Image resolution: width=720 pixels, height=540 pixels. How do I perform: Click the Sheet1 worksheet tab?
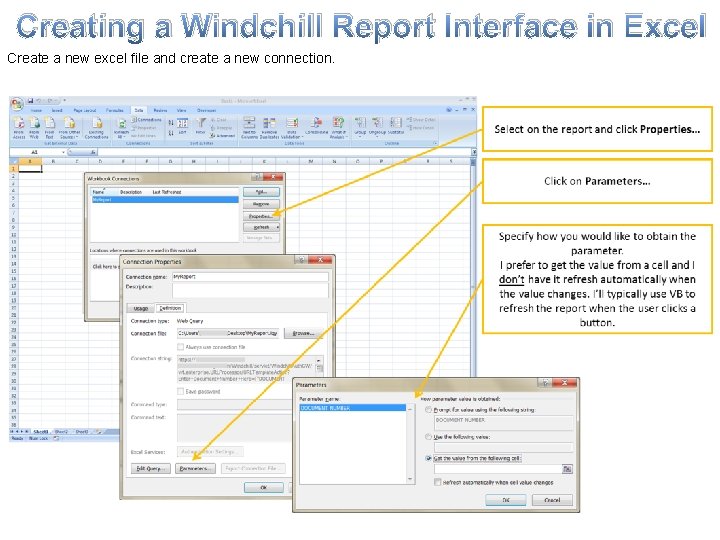40,432
